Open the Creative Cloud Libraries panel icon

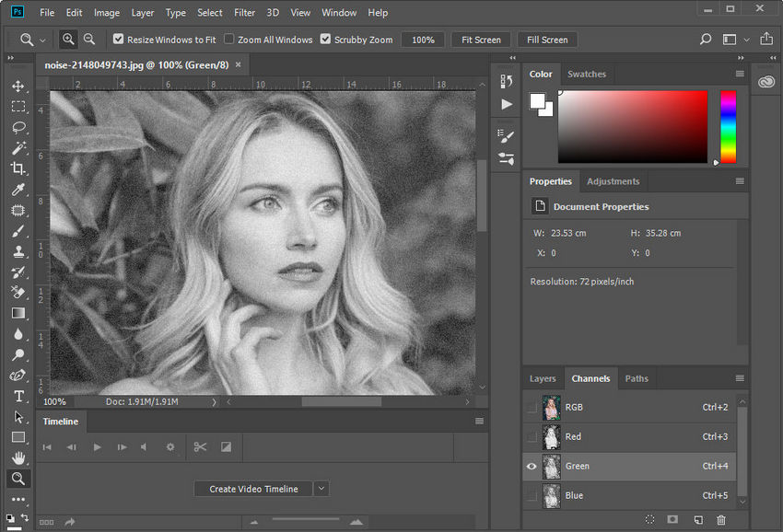click(x=766, y=81)
